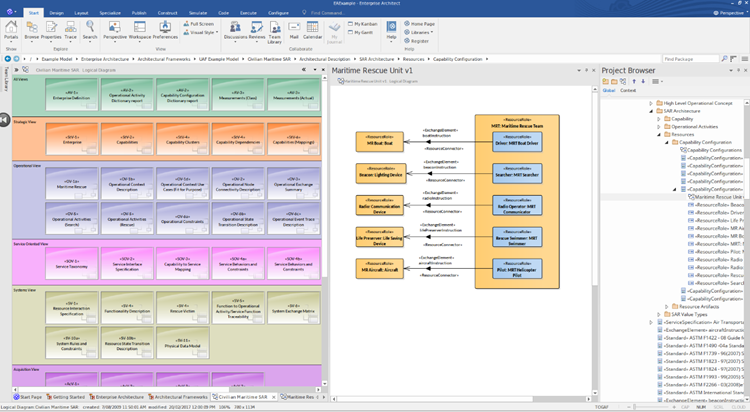750x412 pixels.
Task: Open the Trace ribbon icon
Action: [70, 30]
